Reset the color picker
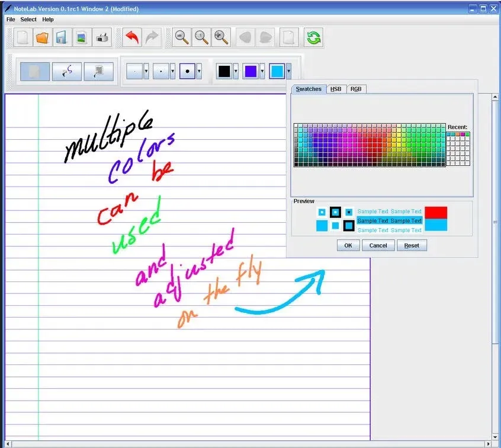The width and height of the screenshot is (501, 448). pyautogui.click(x=412, y=245)
